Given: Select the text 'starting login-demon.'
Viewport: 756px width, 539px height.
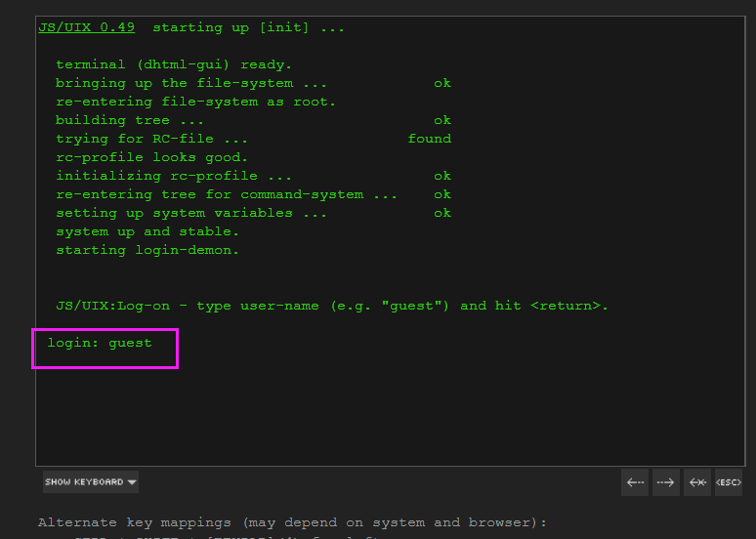Looking at the screenshot, I should (147, 250).
